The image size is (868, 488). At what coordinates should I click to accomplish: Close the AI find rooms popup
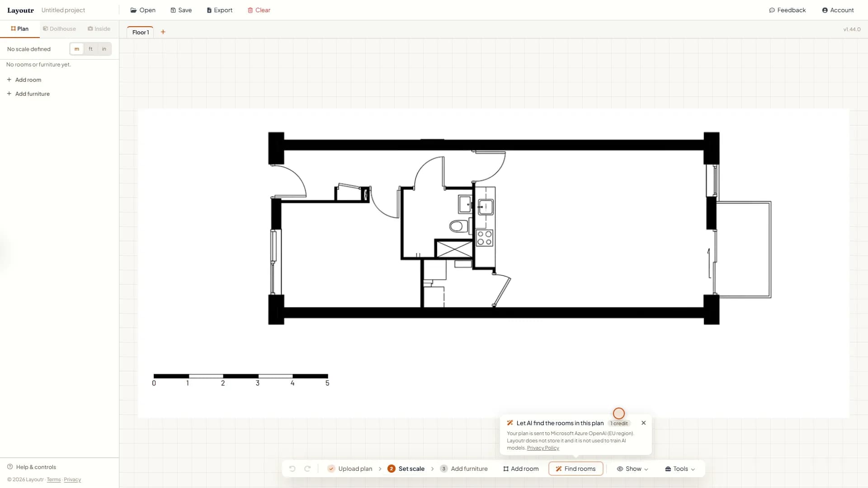[644, 423]
